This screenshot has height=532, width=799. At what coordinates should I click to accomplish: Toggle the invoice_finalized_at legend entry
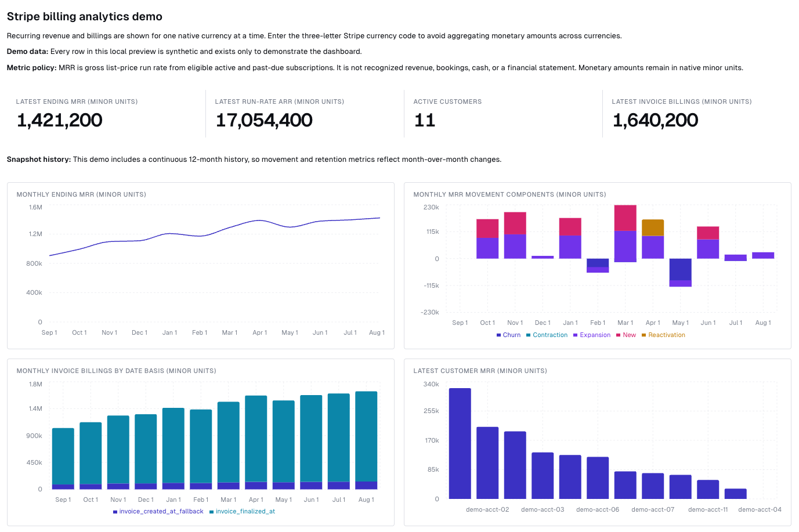tap(242, 511)
